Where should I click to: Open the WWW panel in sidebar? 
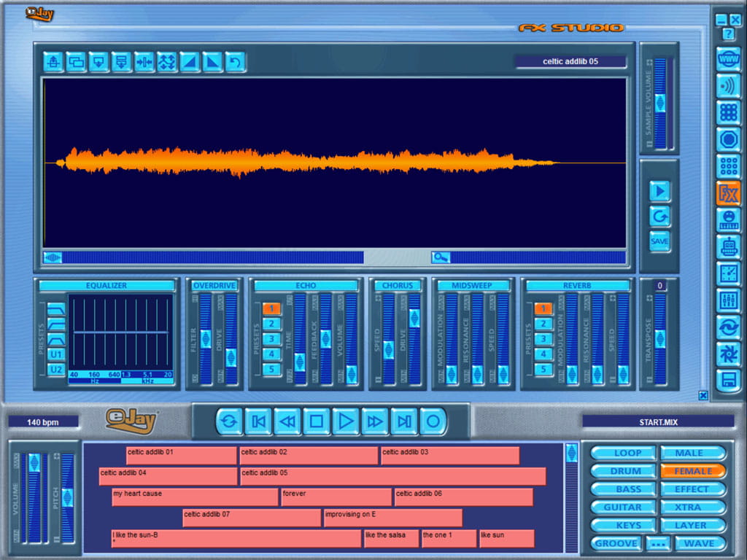pos(728,58)
